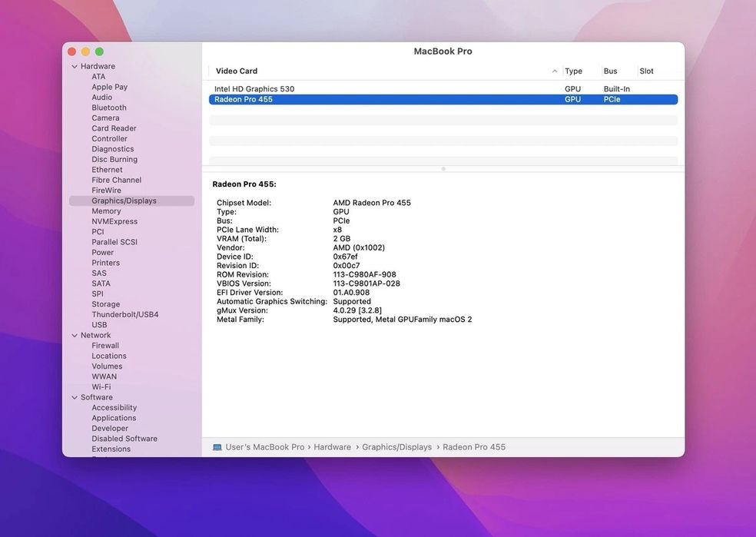Select SAS in Hardware list
Screen dimensions: 756x537
[x=99, y=273]
